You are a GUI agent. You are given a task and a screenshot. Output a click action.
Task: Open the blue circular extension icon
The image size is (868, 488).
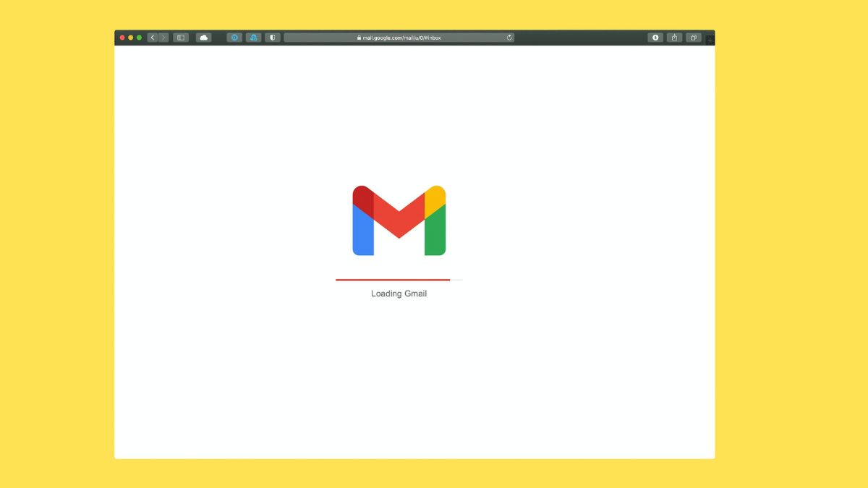tap(234, 37)
